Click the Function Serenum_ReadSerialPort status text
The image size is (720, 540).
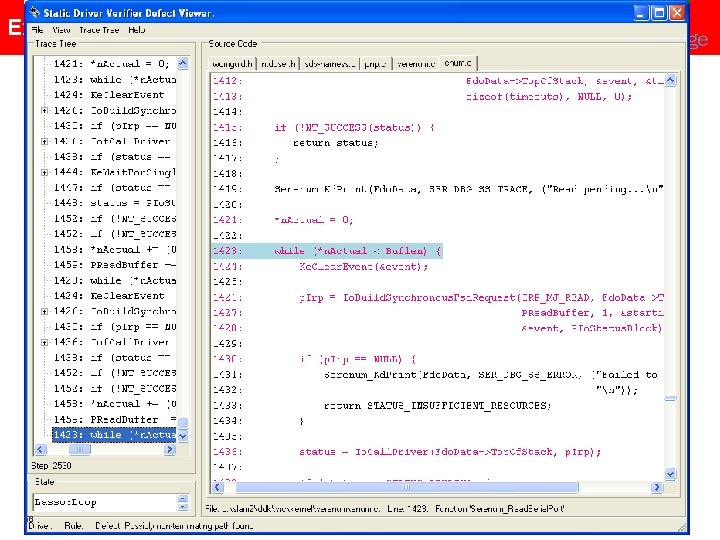pos(500,509)
